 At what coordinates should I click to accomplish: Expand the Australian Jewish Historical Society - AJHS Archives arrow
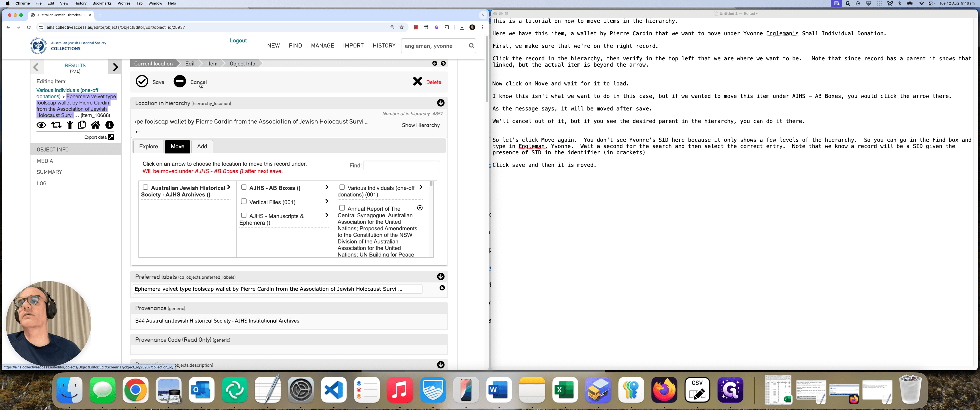click(229, 187)
